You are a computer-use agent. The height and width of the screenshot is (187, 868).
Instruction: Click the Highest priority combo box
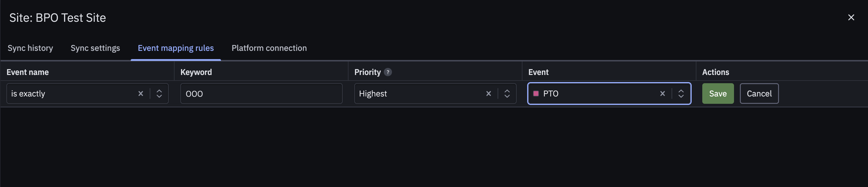pyautogui.click(x=435, y=94)
